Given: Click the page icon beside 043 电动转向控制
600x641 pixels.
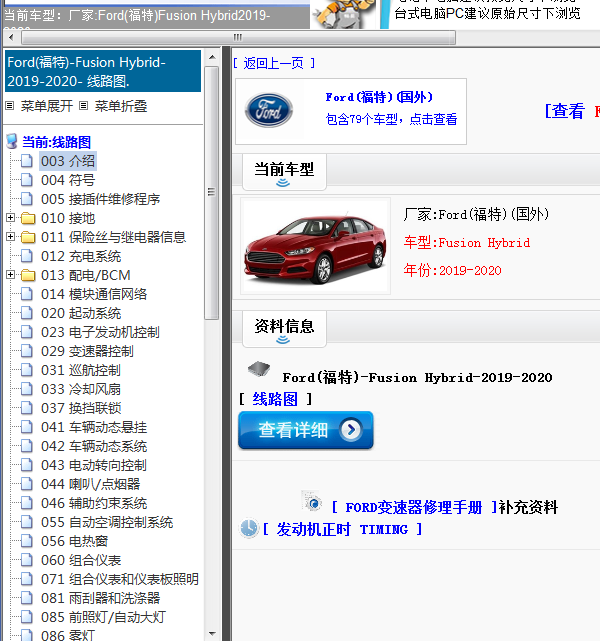Looking at the screenshot, I should point(27,465).
